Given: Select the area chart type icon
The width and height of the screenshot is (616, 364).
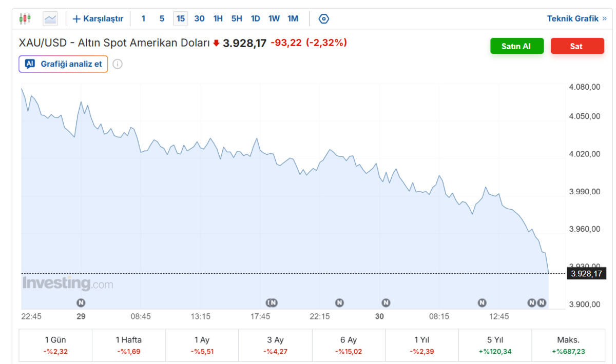Looking at the screenshot, I should pyautogui.click(x=50, y=19).
